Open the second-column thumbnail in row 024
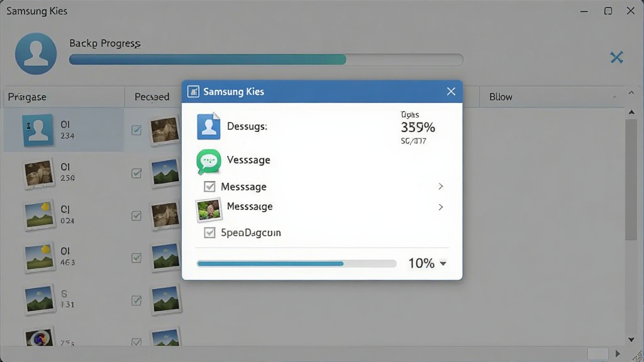This screenshot has width=644, height=362. pos(165,215)
